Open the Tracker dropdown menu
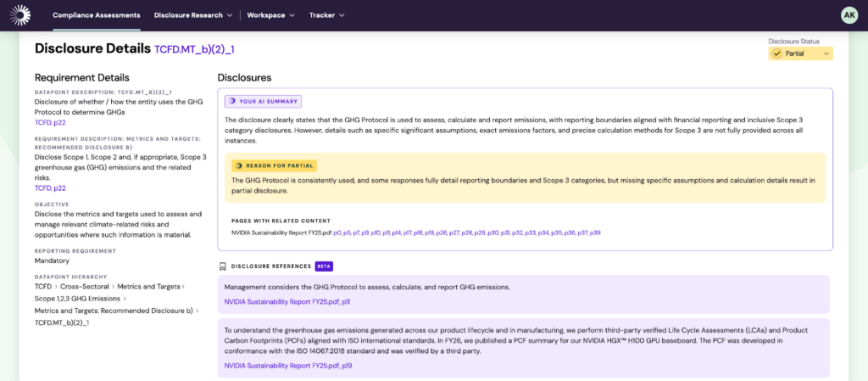This screenshot has width=868, height=381. tap(326, 15)
